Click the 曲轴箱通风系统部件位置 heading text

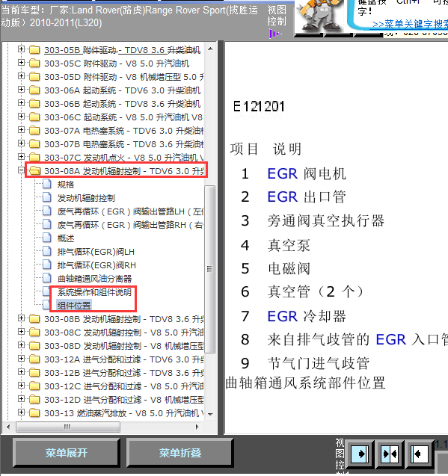tap(305, 383)
